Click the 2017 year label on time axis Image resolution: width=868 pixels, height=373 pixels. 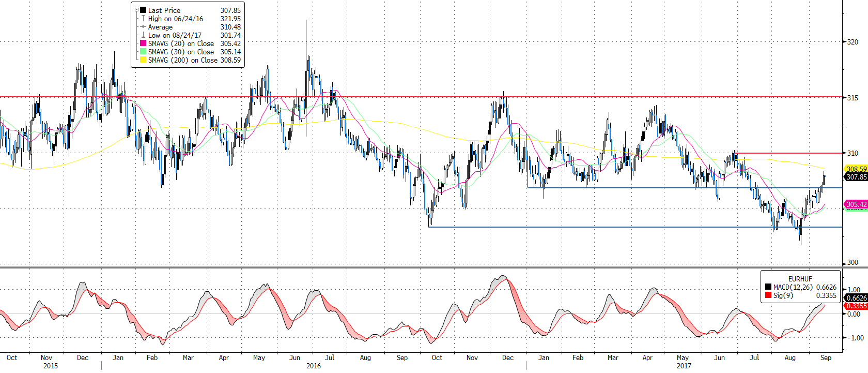tap(684, 366)
